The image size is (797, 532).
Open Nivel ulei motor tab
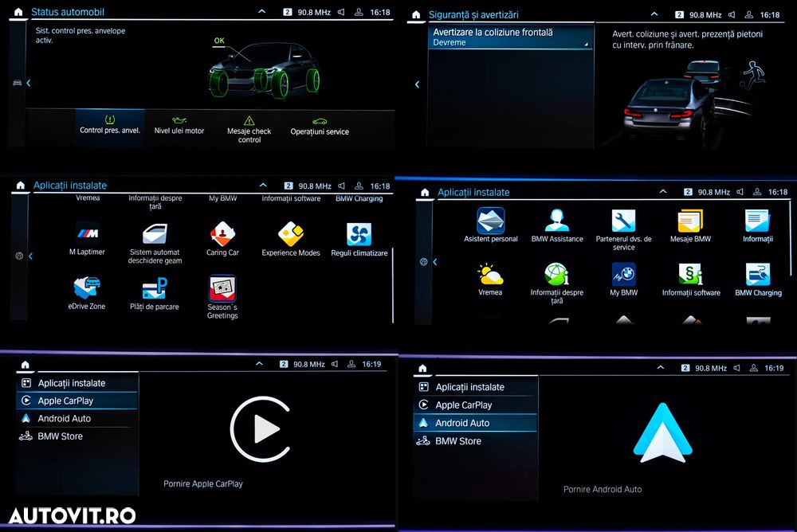[179, 126]
